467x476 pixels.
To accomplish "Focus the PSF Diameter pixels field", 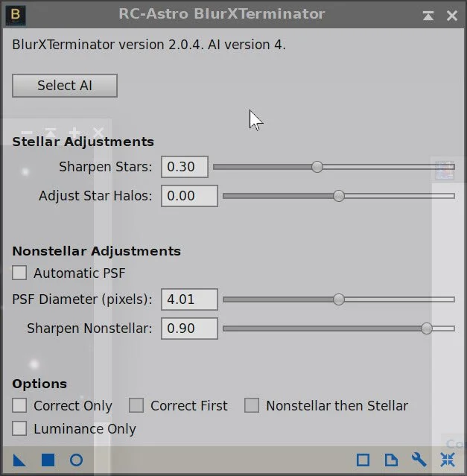I will pyautogui.click(x=189, y=299).
